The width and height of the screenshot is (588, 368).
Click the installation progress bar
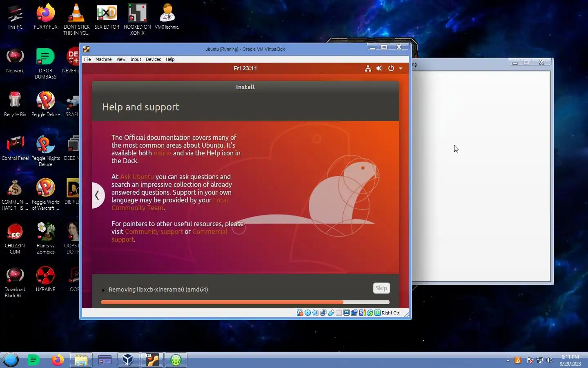(245, 302)
